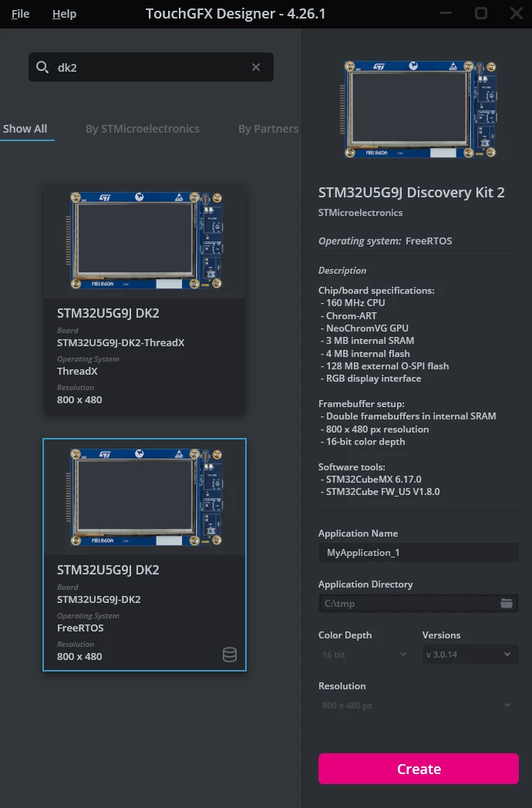Click the 128 MB external O-SPI flash line
Image resolution: width=532 pixels, height=808 pixels.
coord(387,366)
